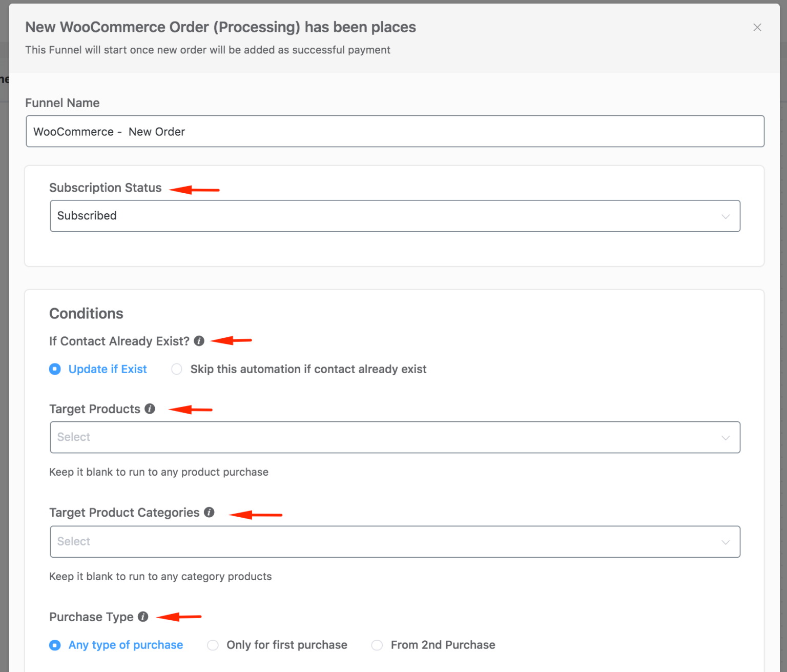Click info icon next to Target Products
This screenshot has height=672, width=787.
pyautogui.click(x=150, y=409)
